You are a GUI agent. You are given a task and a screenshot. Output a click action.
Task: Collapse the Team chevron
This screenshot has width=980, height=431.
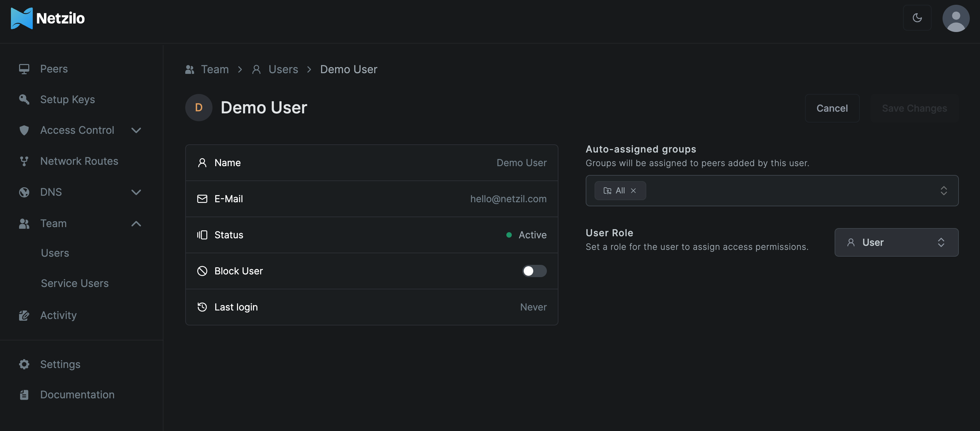[x=136, y=224]
